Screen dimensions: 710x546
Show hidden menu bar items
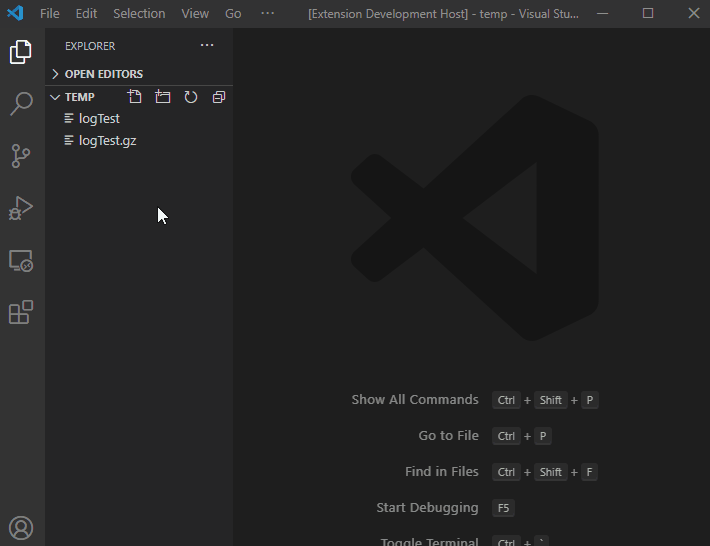(x=267, y=14)
